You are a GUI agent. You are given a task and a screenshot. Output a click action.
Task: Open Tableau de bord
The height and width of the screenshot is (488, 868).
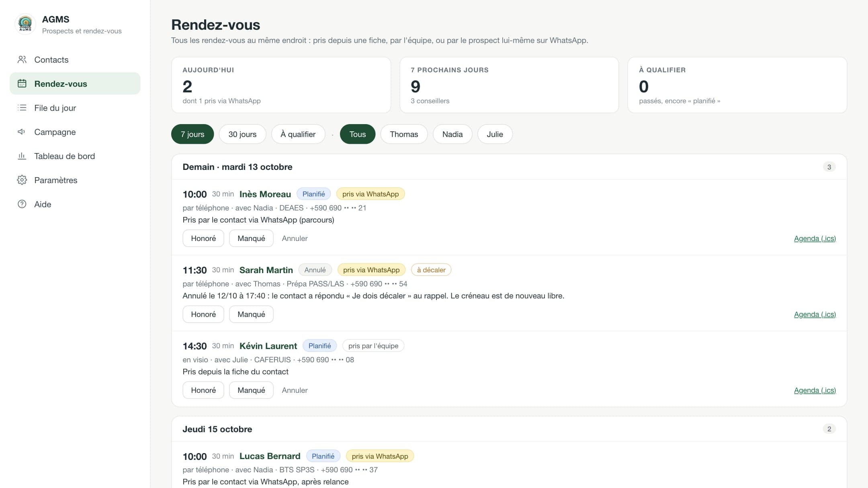pos(75,156)
